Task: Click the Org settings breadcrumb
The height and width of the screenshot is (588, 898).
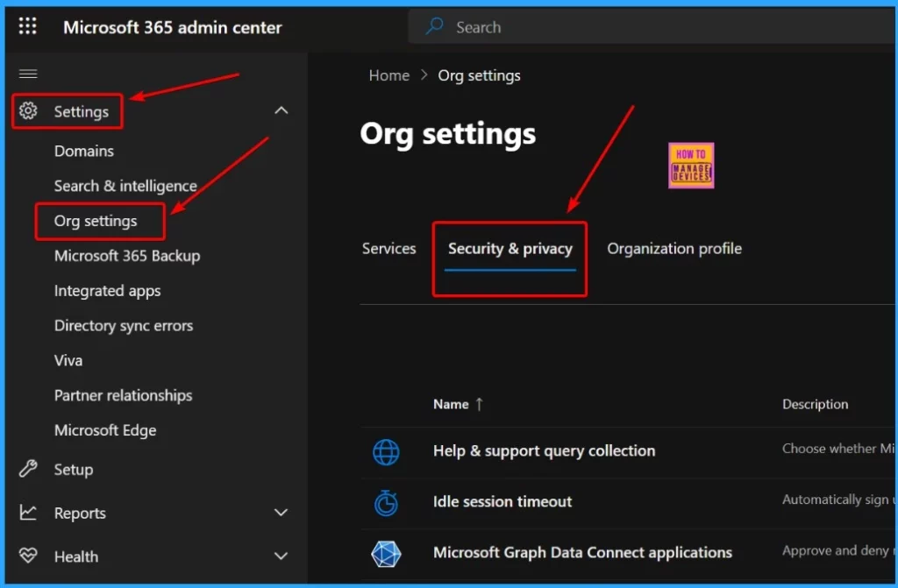Action: click(x=480, y=75)
